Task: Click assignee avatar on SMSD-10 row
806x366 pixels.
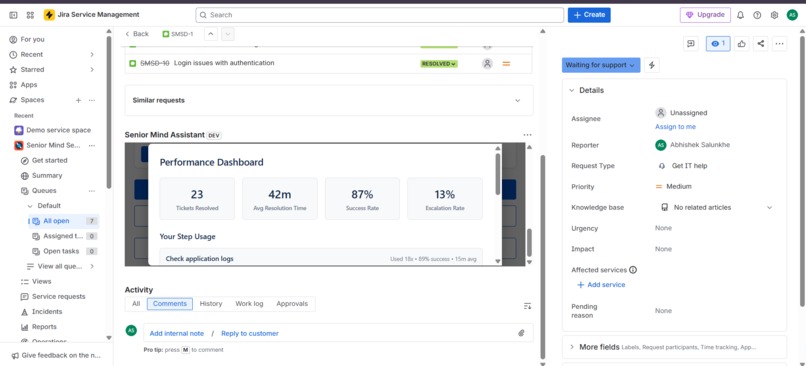Action: click(x=487, y=64)
